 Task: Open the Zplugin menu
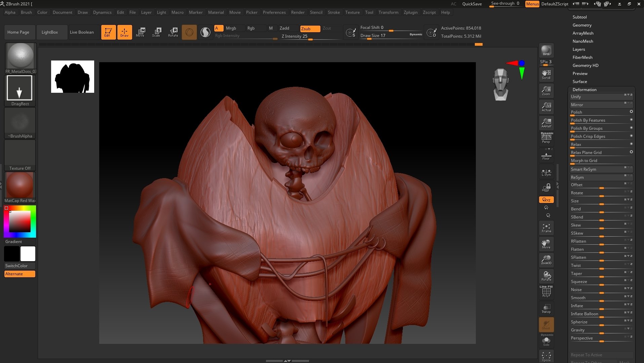(x=410, y=12)
